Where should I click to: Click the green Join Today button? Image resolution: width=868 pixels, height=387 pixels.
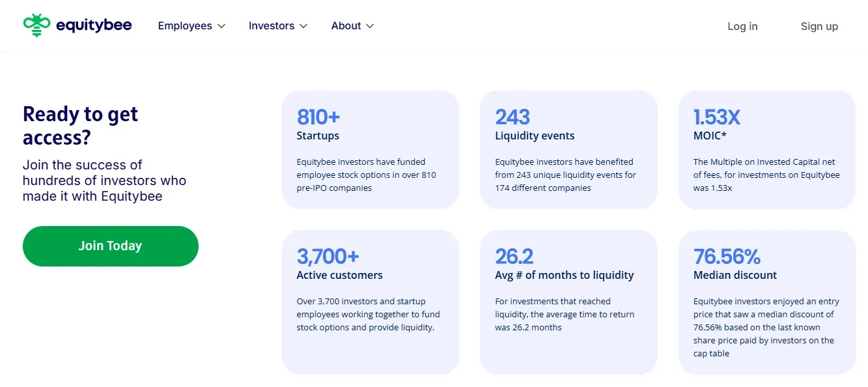pos(111,246)
